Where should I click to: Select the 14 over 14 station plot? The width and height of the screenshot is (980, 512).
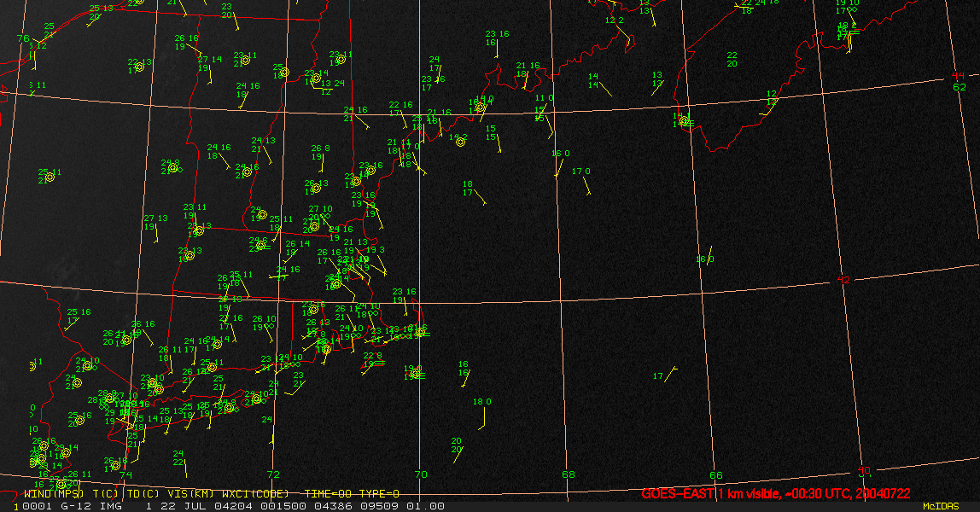pyautogui.click(x=600, y=83)
